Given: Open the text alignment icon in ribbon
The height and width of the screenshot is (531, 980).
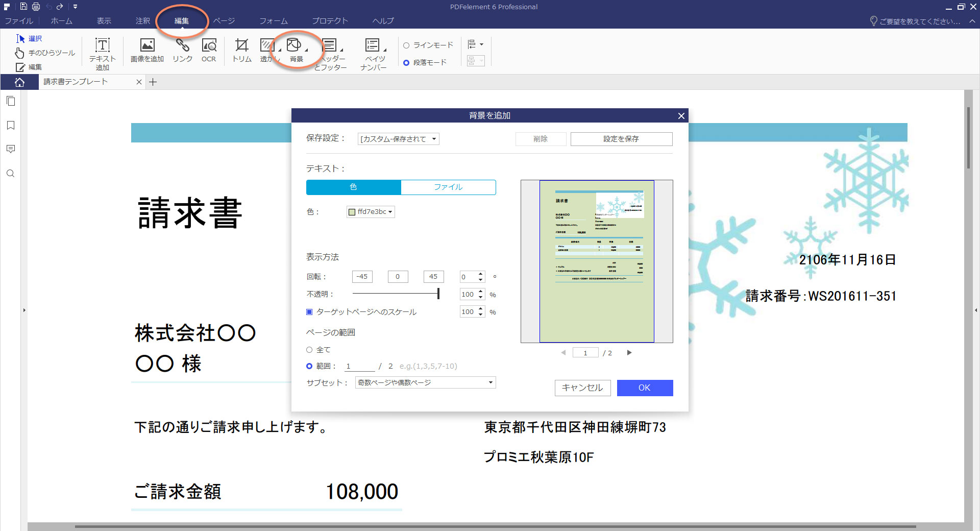Looking at the screenshot, I should tap(472, 44).
